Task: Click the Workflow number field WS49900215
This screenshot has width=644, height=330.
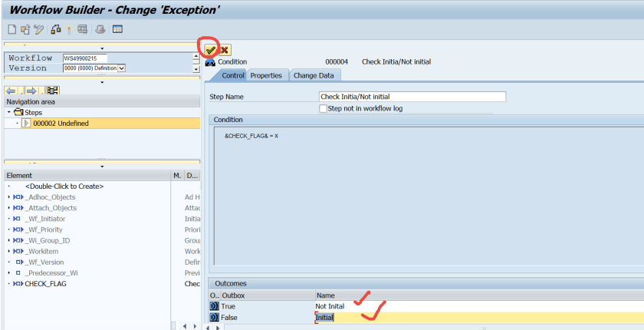Action: click(85, 58)
